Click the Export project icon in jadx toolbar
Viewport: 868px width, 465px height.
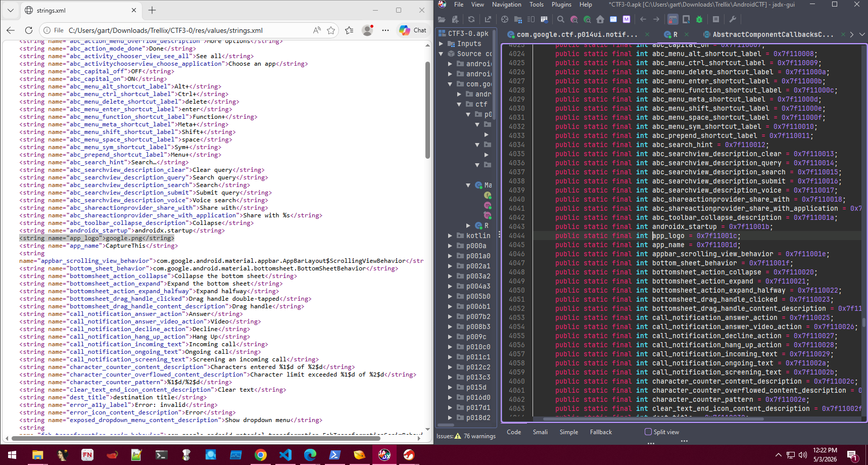tap(488, 19)
